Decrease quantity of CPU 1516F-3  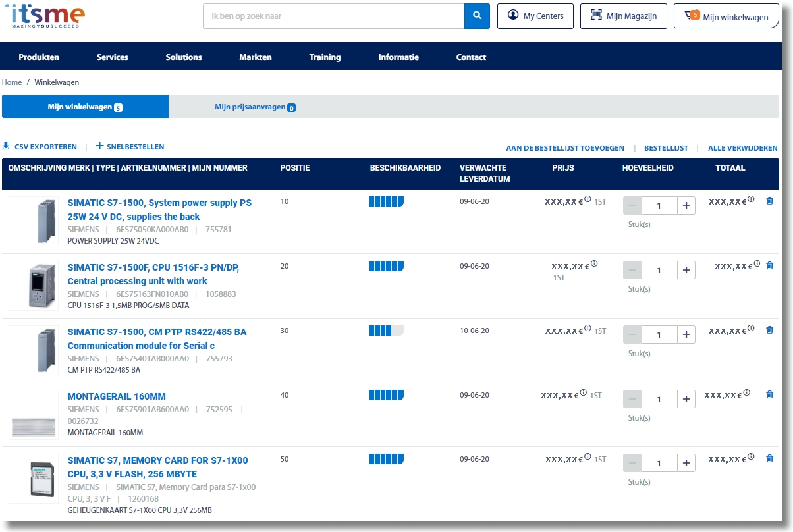632,270
